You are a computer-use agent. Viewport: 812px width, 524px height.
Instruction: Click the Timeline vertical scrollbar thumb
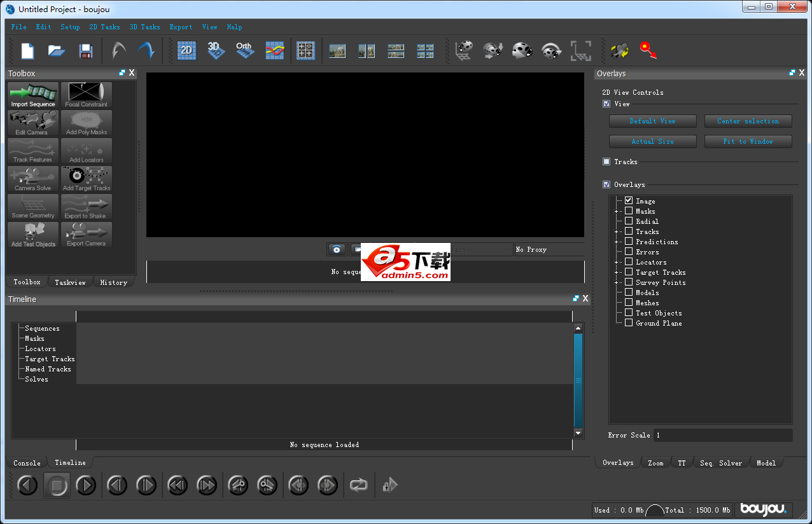coord(578,380)
